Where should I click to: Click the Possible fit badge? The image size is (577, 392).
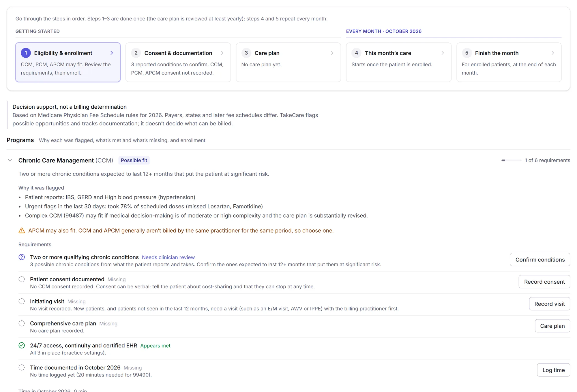[x=134, y=160]
